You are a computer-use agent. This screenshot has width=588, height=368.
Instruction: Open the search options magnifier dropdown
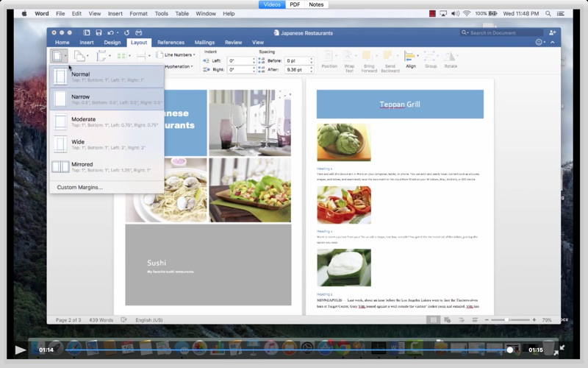[x=465, y=32]
